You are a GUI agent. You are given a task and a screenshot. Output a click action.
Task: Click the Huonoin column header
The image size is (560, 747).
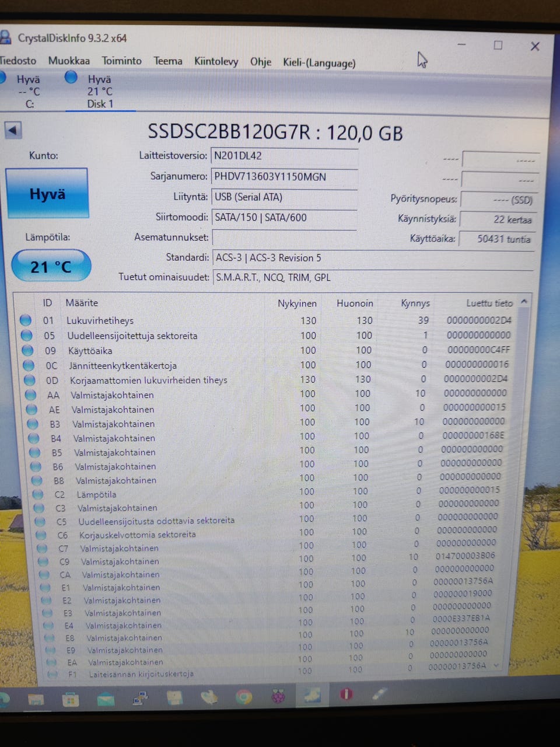coord(355,303)
